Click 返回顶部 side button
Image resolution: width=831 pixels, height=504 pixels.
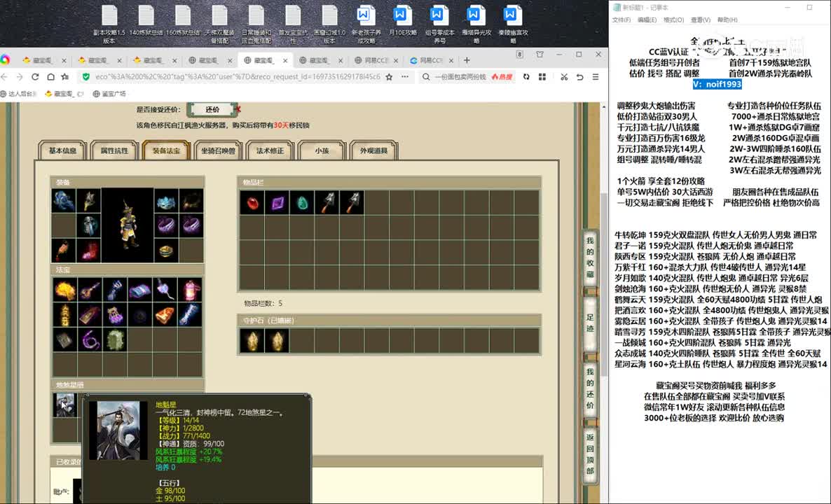[x=590, y=454]
